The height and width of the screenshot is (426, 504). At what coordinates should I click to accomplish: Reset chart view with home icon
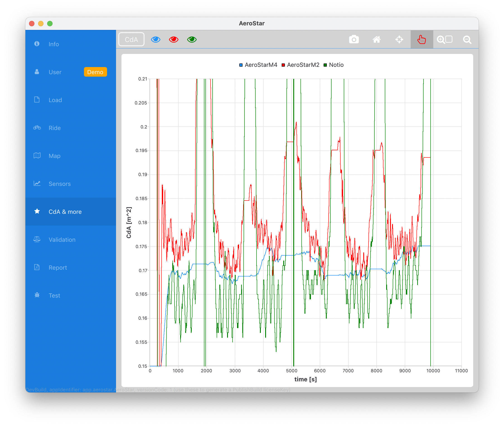pyautogui.click(x=376, y=39)
